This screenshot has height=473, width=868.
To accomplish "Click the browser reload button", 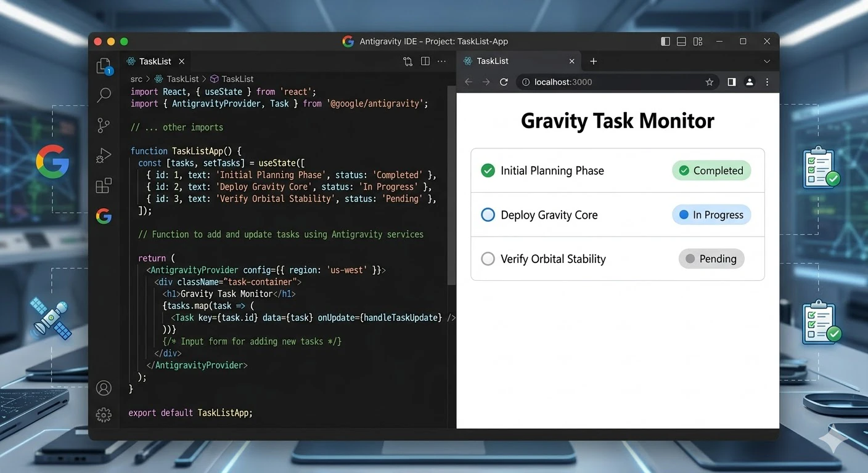I will point(504,82).
